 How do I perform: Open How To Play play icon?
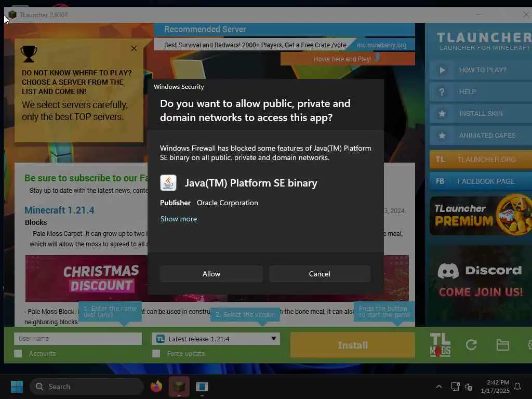point(442,70)
